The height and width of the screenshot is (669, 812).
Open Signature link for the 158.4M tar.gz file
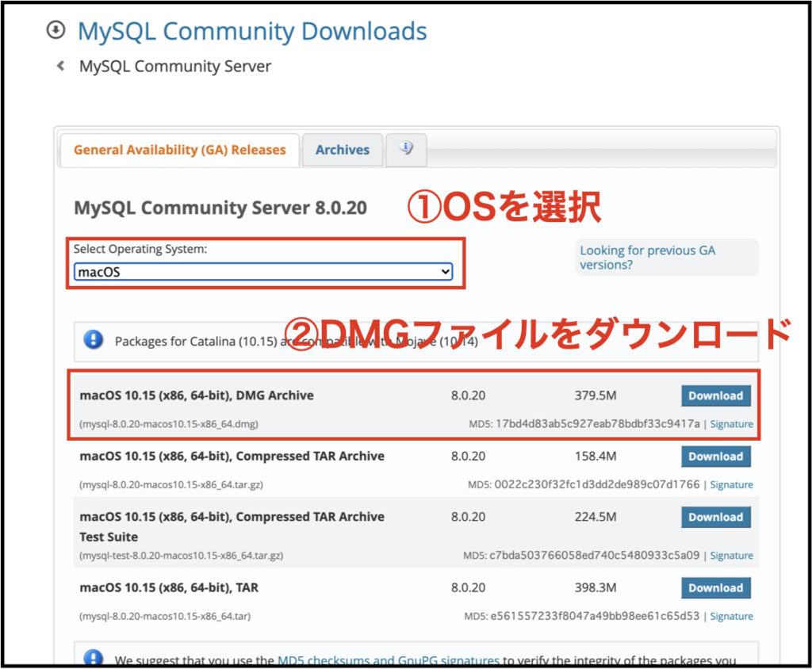[x=731, y=484]
